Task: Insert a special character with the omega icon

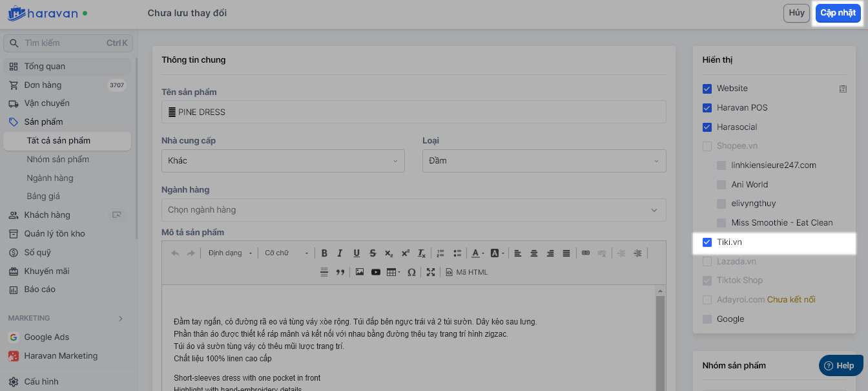Action: pyautogui.click(x=411, y=272)
